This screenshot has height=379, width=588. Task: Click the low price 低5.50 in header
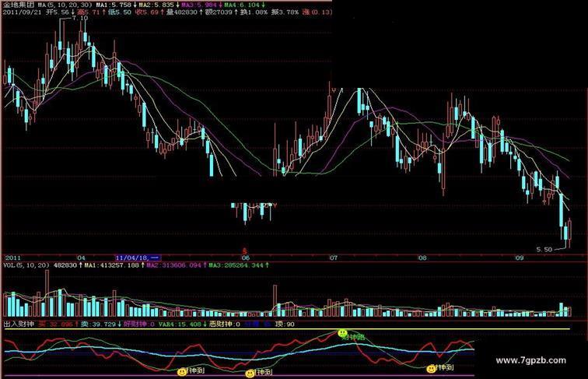coord(120,12)
